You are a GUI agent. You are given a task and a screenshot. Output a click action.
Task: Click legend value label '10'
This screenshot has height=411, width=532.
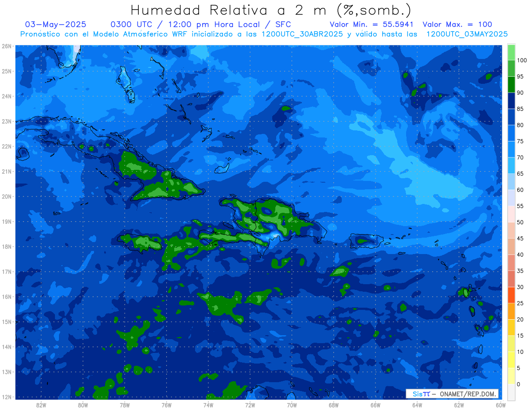(520, 352)
